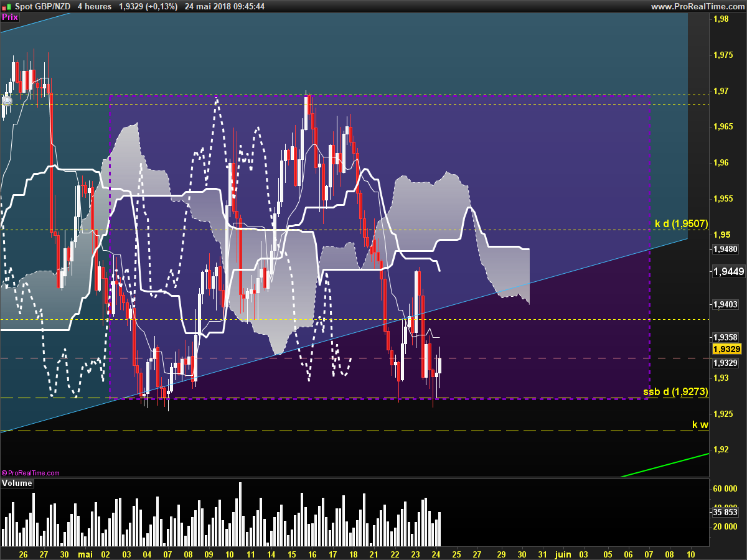Click the 'mai' month label on time axis

[x=85, y=553]
